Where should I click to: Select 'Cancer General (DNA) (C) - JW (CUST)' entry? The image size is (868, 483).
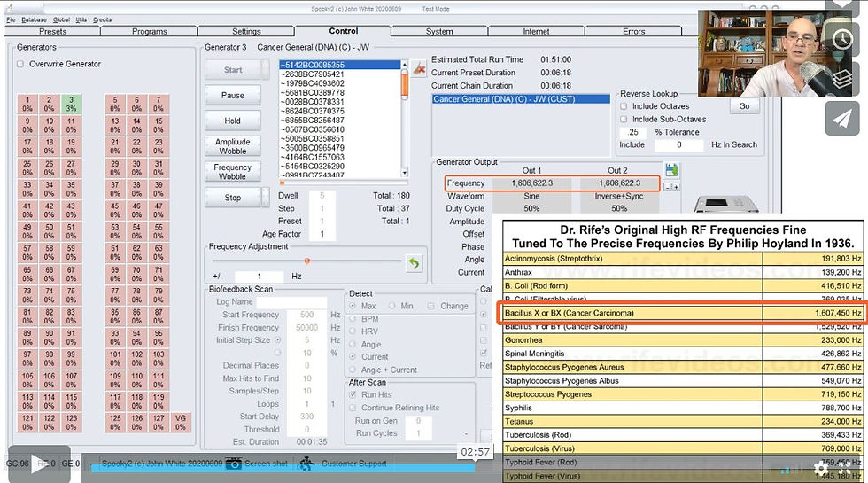pos(521,99)
